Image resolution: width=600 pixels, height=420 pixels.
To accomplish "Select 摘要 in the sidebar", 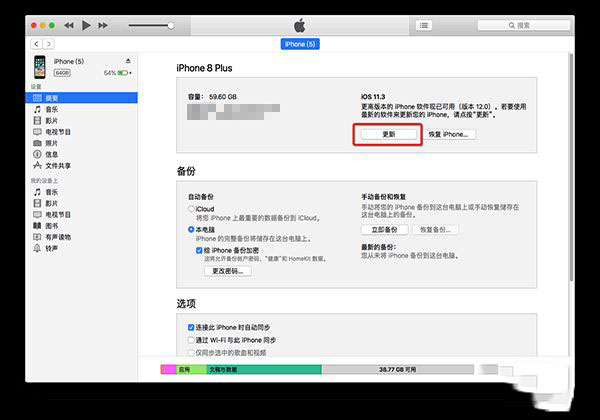I will click(82, 98).
